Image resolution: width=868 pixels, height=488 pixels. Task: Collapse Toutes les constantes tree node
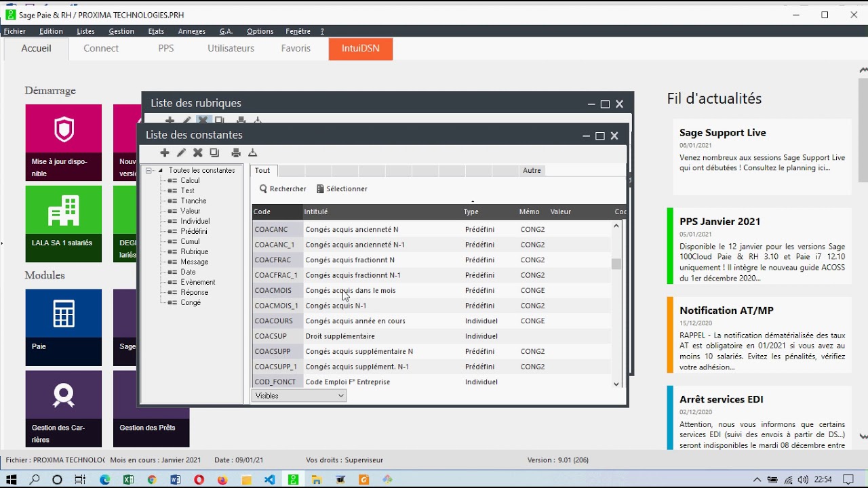(149, 171)
